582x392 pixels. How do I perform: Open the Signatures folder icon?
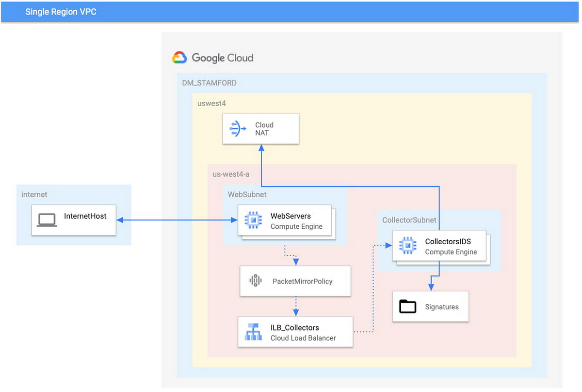[408, 306]
